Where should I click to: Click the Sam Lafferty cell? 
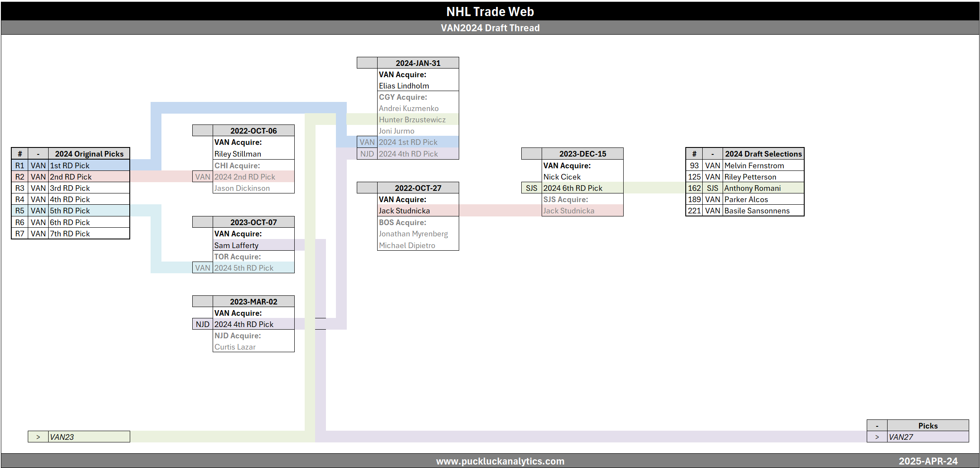click(237, 245)
